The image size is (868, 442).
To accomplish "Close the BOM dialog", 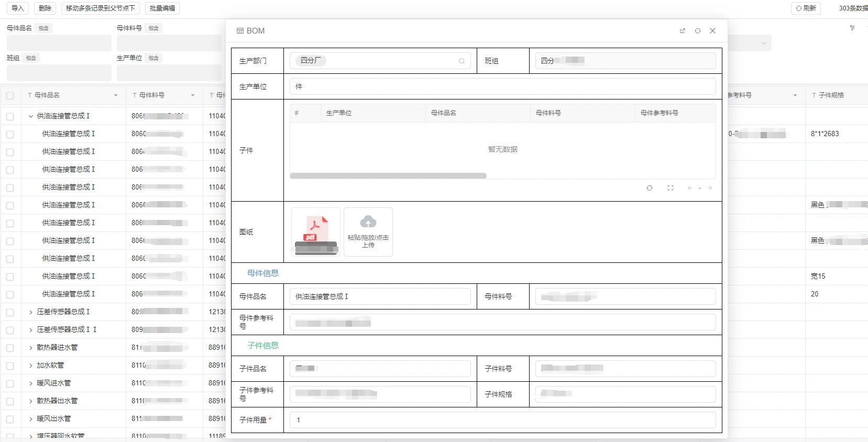I will [712, 31].
